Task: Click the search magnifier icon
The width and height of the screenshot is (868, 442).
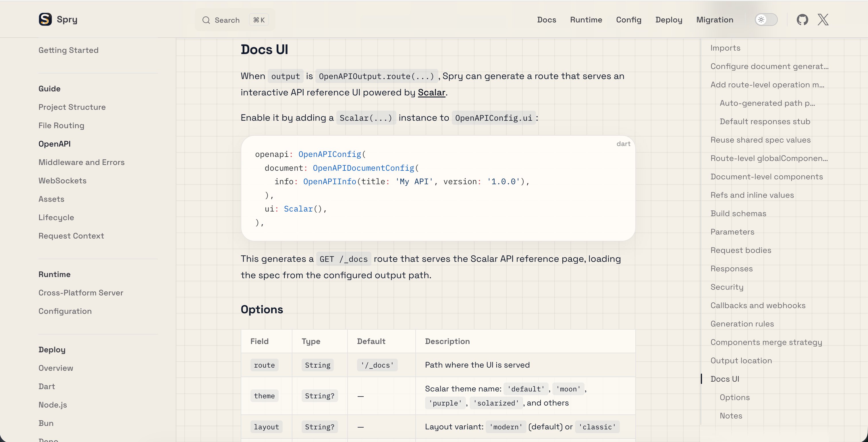Action: 206,20
